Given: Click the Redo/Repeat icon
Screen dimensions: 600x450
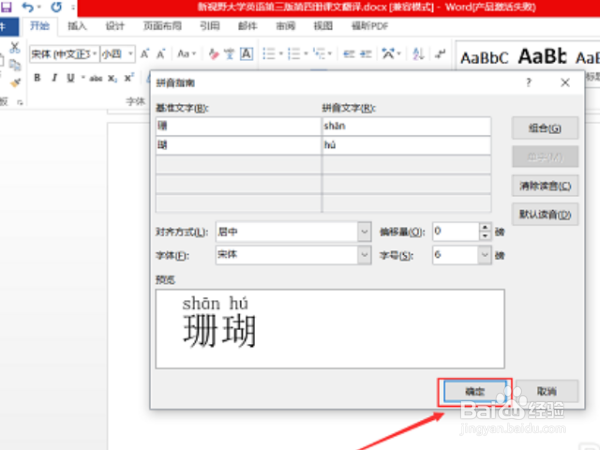Looking at the screenshot, I should point(56,7).
